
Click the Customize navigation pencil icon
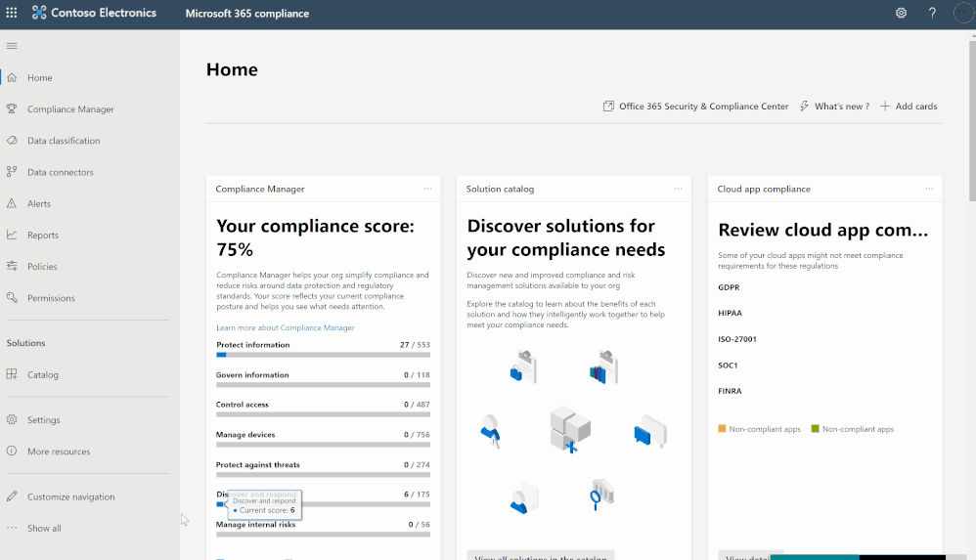pyautogui.click(x=12, y=495)
